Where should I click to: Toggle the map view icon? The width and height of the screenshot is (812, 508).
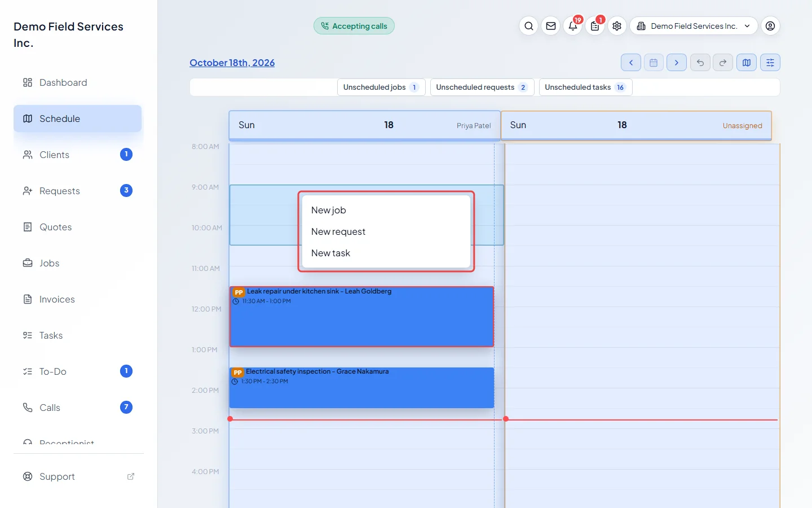tap(747, 63)
